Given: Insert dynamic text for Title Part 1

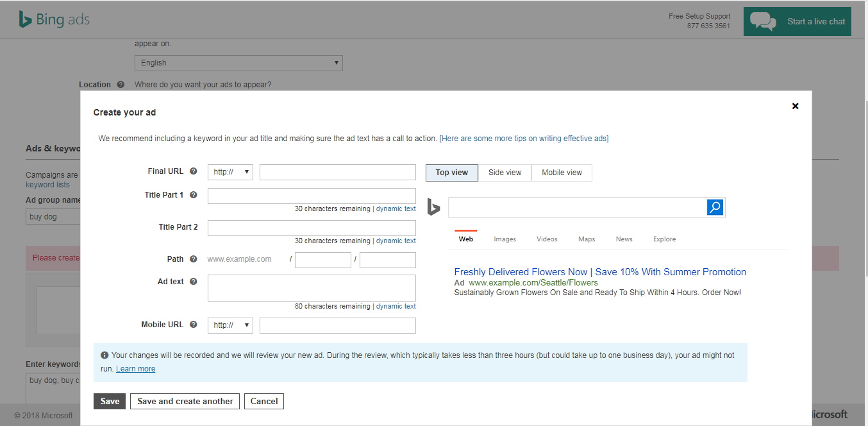Looking at the screenshot, I should pos(396,209).
